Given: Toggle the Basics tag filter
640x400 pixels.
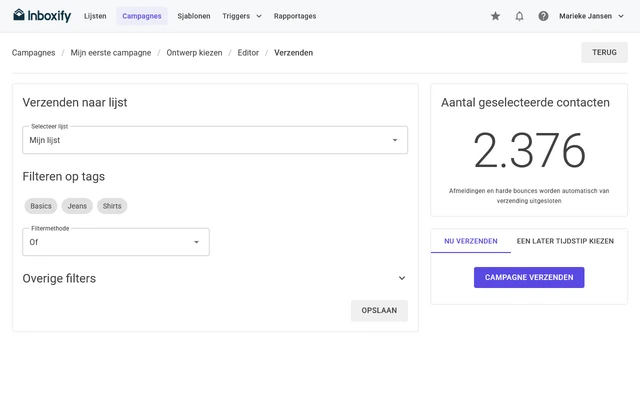Looking at the screenshot, I should (x=41, y=206).
